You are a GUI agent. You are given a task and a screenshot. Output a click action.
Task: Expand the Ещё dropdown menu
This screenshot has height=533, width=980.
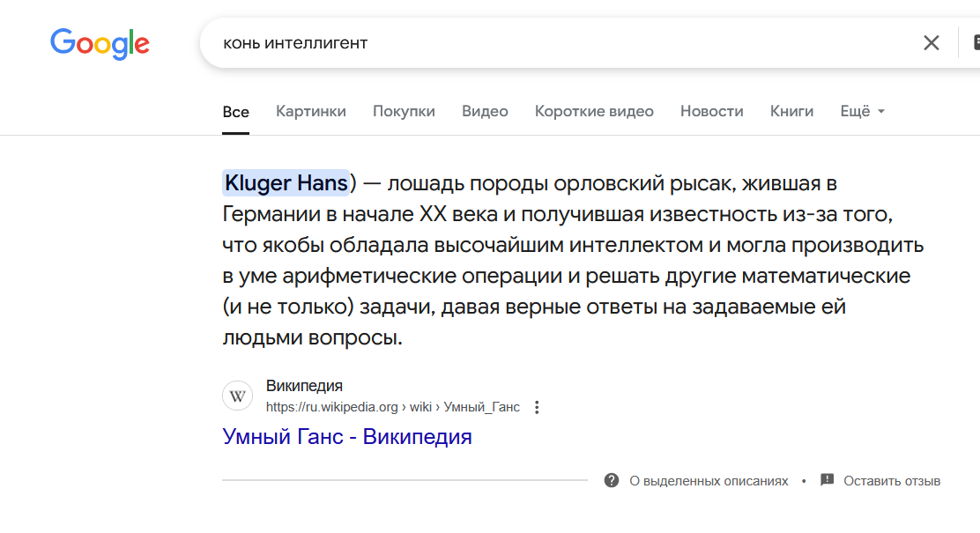(862, 111)
